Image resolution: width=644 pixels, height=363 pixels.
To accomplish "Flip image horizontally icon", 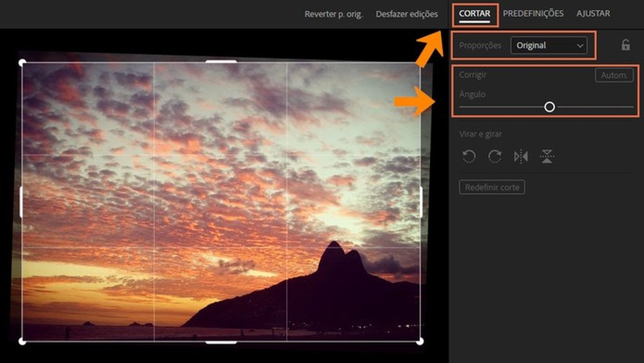I will 521,156.
